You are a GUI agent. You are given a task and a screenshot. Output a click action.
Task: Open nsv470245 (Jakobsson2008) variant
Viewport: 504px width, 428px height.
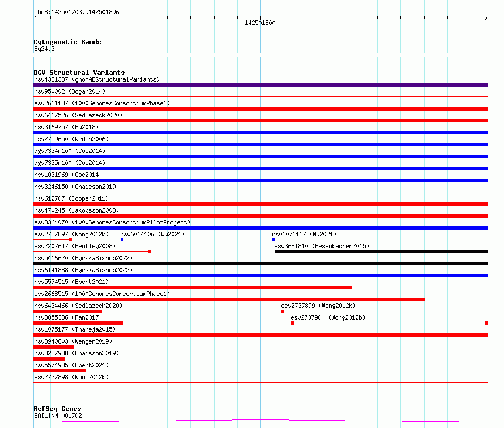[76, 210]
